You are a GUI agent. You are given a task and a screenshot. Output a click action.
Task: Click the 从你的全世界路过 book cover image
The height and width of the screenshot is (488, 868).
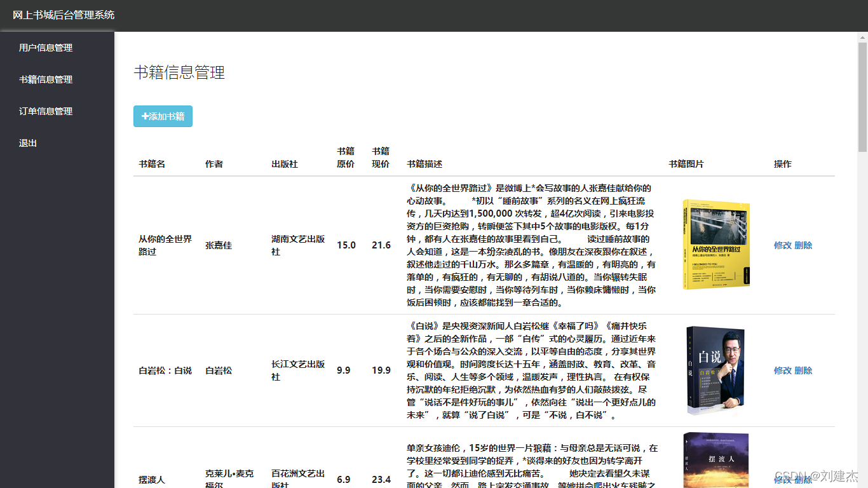point(716,245)
